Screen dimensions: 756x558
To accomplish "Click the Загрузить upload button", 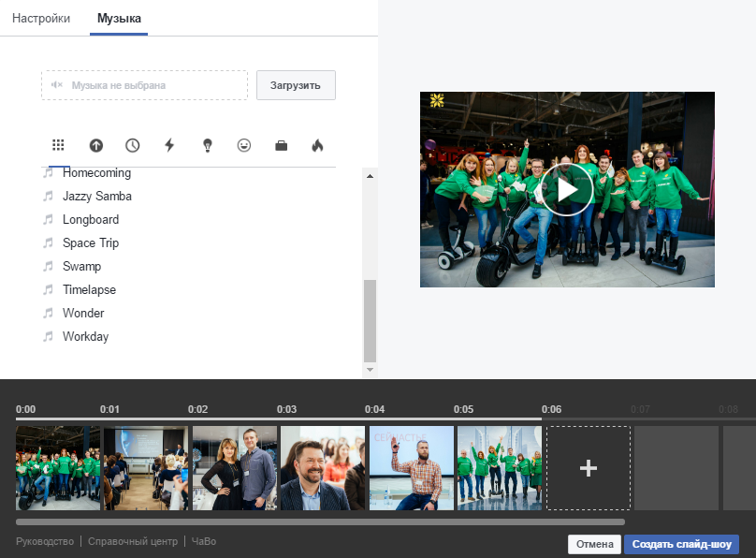I will pyautogui.click(x=296, y=85).
